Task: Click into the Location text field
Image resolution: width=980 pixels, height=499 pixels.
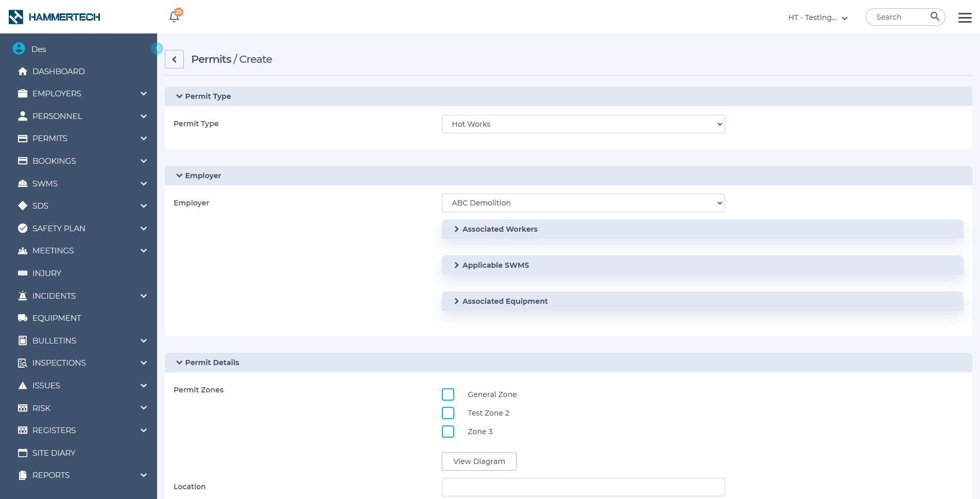Action: point(583,487)
